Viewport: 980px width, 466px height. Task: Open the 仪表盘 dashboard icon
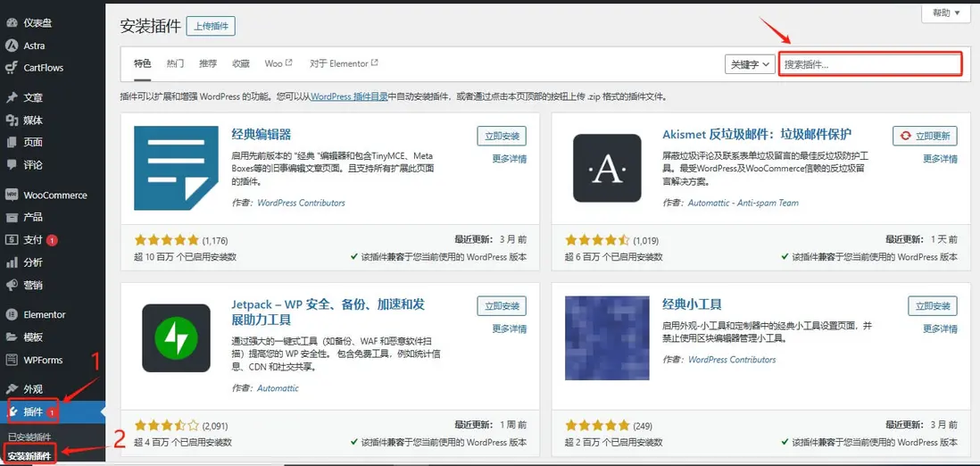tap(12, 22)
